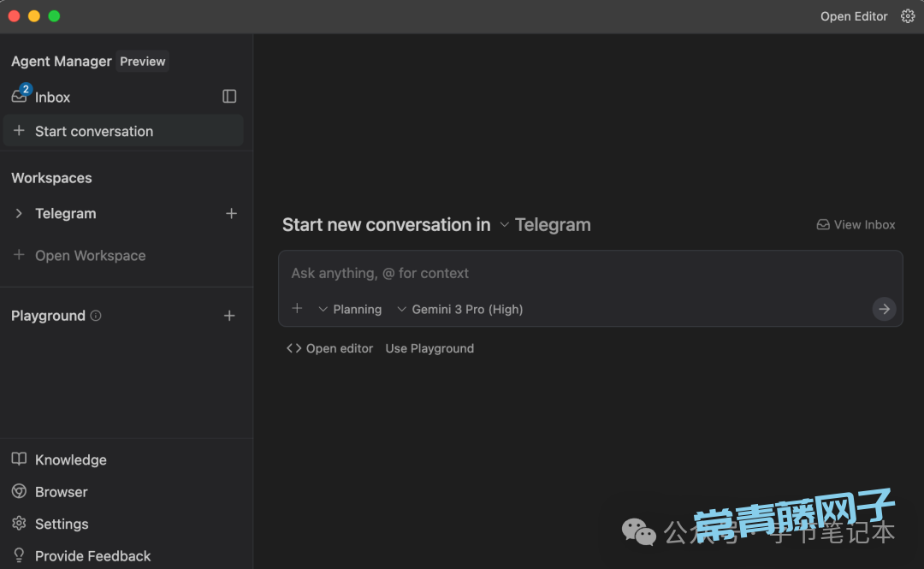Add a new Playground with plus icon
The image size is (924, 569).
pyautogui.click(x=229, y=316)
